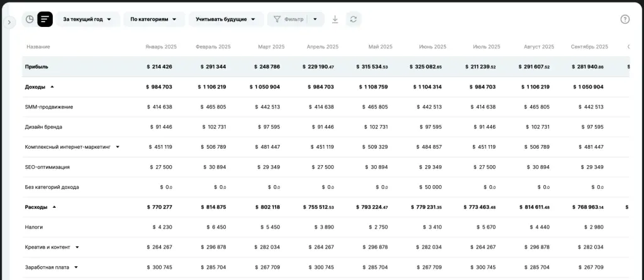Screen dimensions: 644x280
Task: Click the Прибыль value $ 248 786 for March
Action: tap(267, 67)
